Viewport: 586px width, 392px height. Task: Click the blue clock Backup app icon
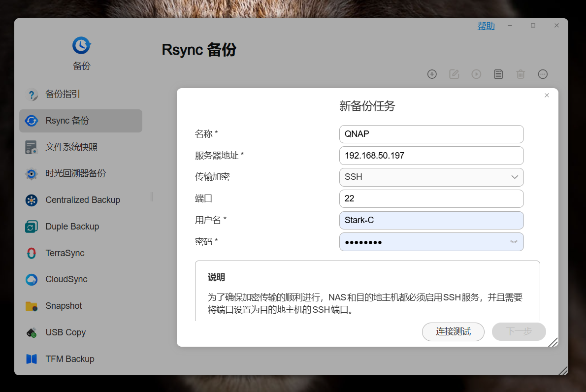pyautogui.click(x=81, y=45)
